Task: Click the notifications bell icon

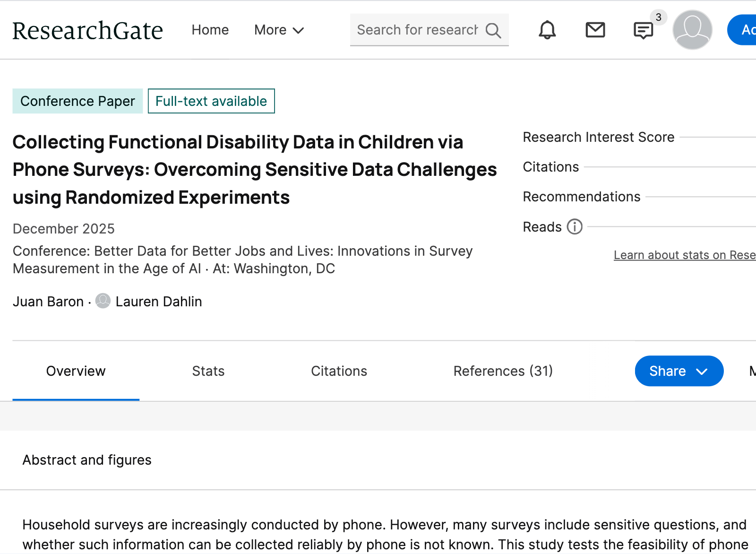Action: [x=547, y=30]
